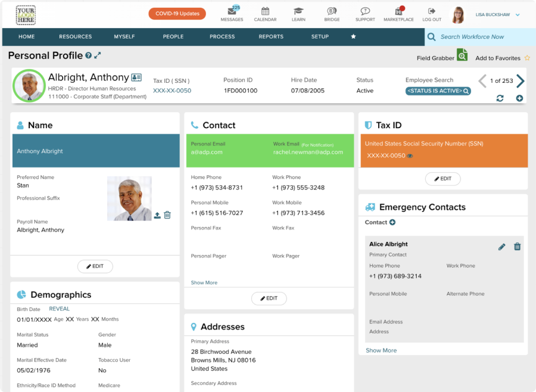This screenshot has height=392, width=536.
Task: Click the Alice Albright contact name
Action: pyautogui.click(x=388, y=244)
